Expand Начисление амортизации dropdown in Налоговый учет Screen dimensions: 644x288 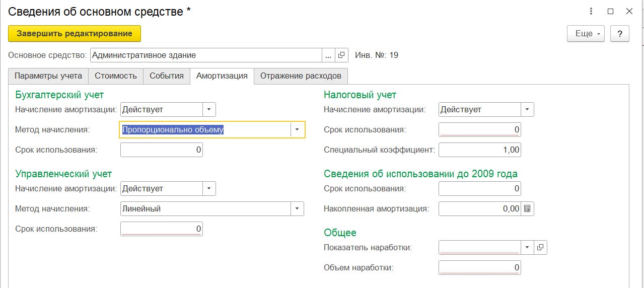pyautogui.click(x=527, y=109)
